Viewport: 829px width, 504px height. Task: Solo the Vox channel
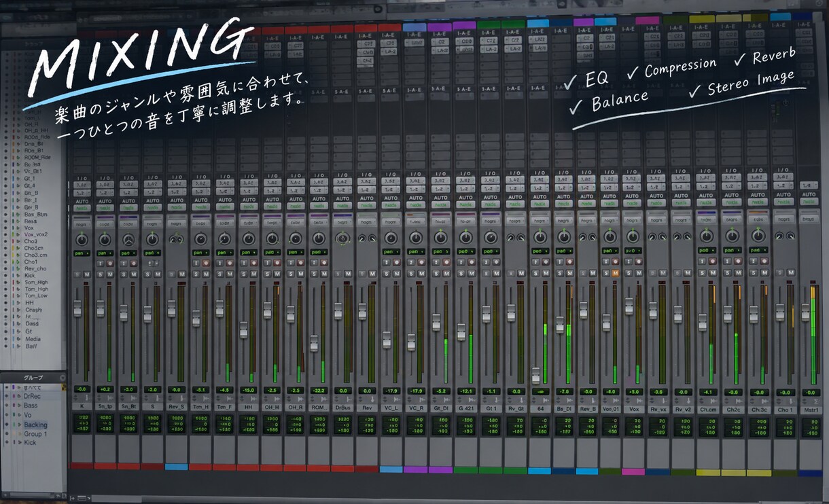629,272
